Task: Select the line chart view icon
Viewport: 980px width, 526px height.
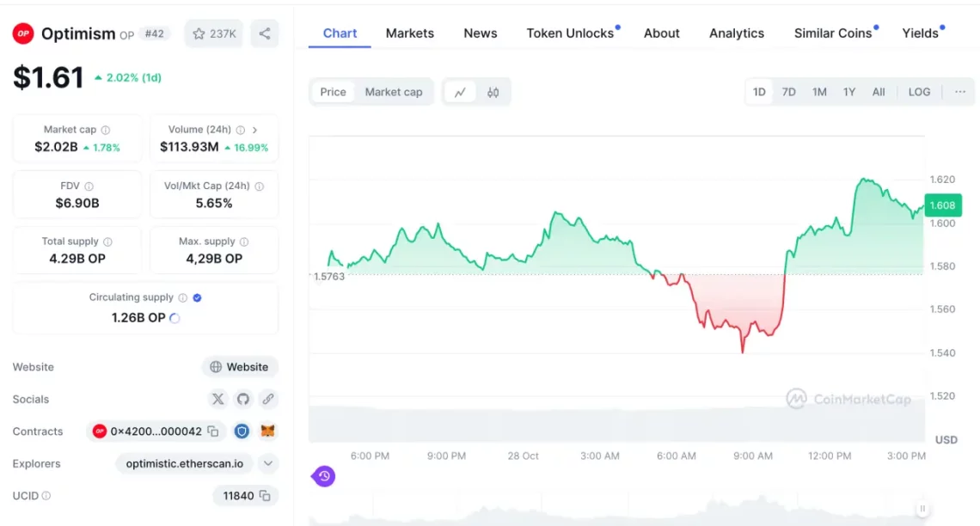Action: coord(460,92)
